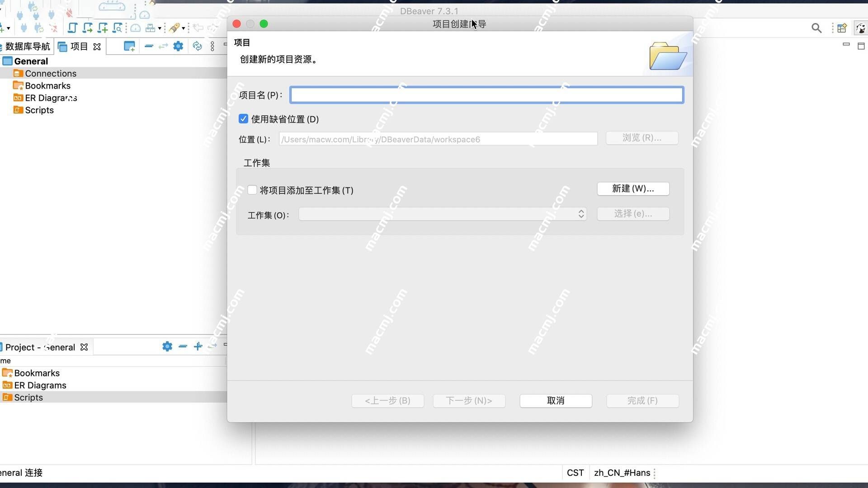Click the Connections icon in sidebar
868x488 pixels.
18,73
